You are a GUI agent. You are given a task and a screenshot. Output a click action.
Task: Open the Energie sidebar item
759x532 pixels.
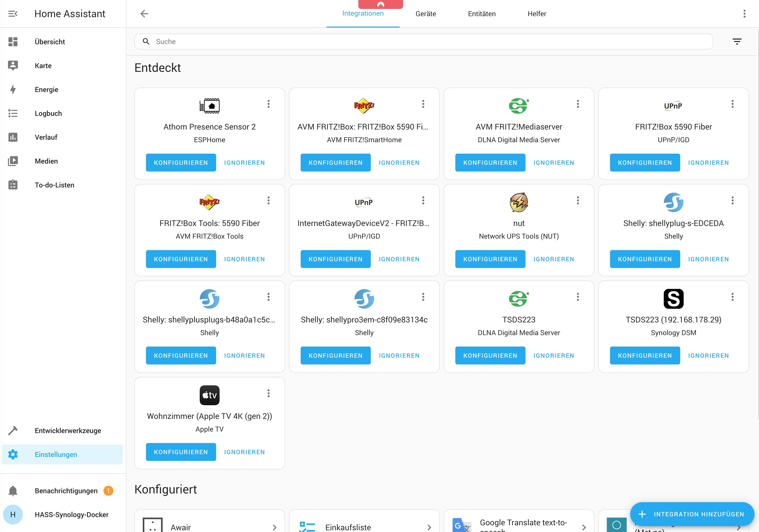46,89
